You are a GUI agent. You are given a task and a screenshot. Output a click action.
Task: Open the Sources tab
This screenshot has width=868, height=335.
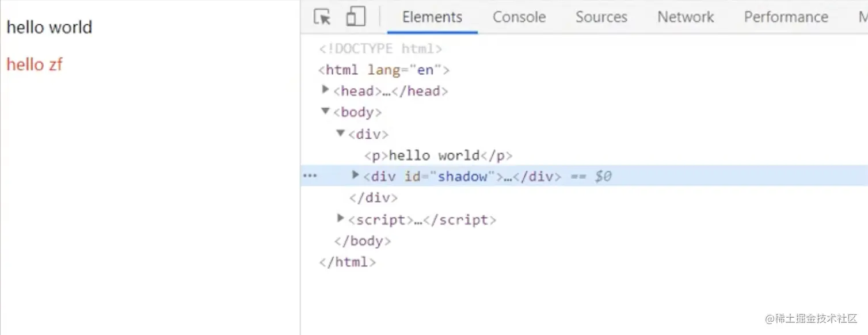[601, 17]
